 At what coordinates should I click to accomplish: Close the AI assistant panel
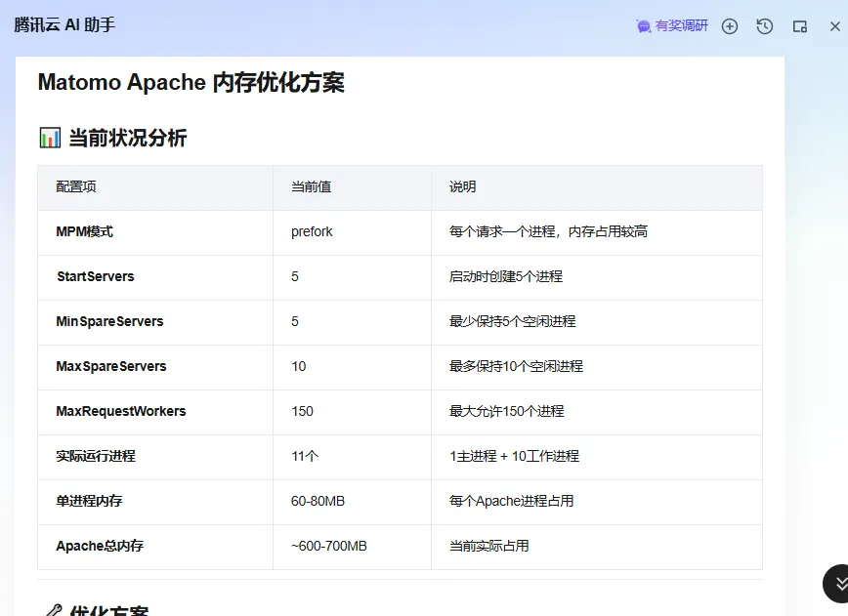[x=835, y=26]
